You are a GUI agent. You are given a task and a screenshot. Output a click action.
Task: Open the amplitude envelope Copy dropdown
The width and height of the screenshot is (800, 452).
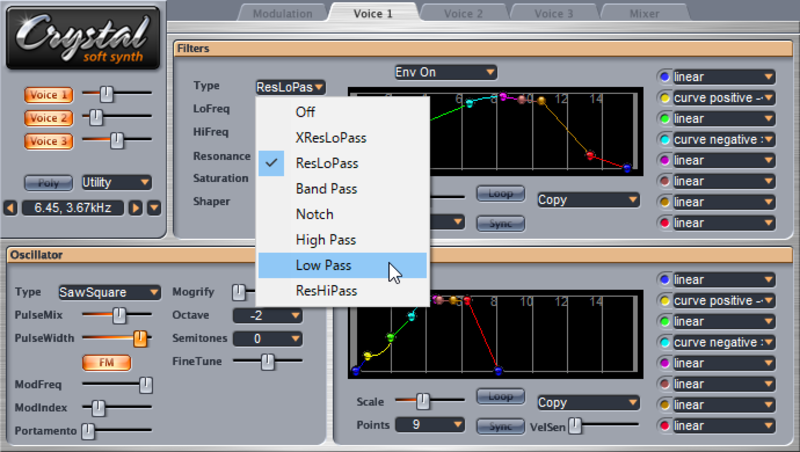click(588, 403)
